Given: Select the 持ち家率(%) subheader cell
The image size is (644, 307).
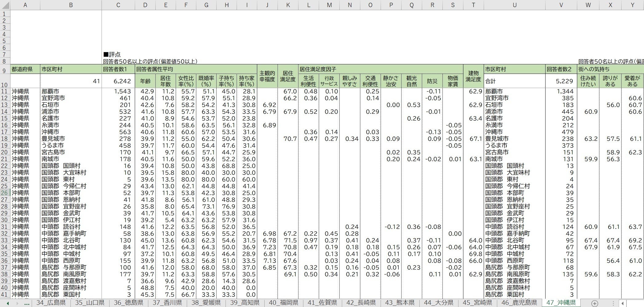Looking at the screenshot, I should (247, 81).
